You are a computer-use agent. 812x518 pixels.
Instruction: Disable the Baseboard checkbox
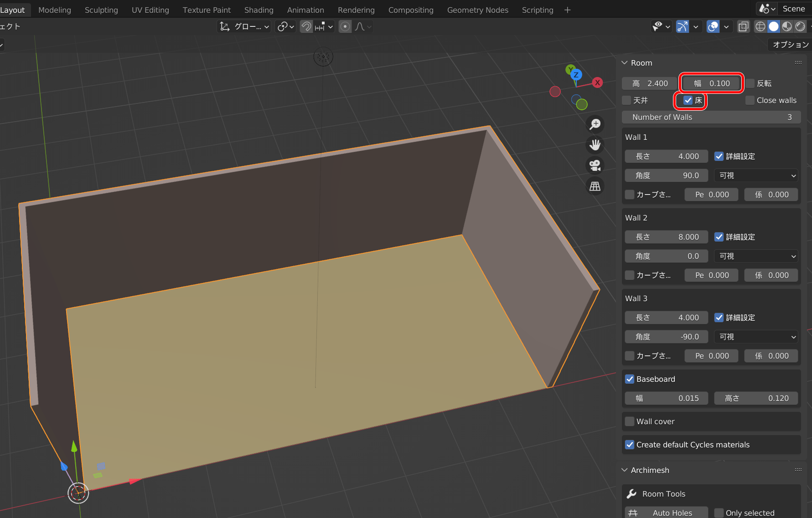(x=630, y=379)
